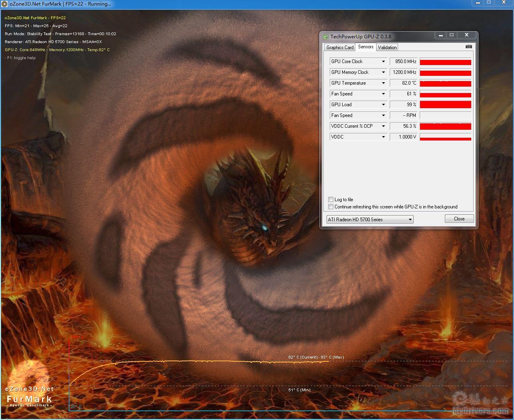Click the 82.0 °C temperature value field
This screenshot has height=420, width=514.
pyautogui.click(x=404, y=83)
